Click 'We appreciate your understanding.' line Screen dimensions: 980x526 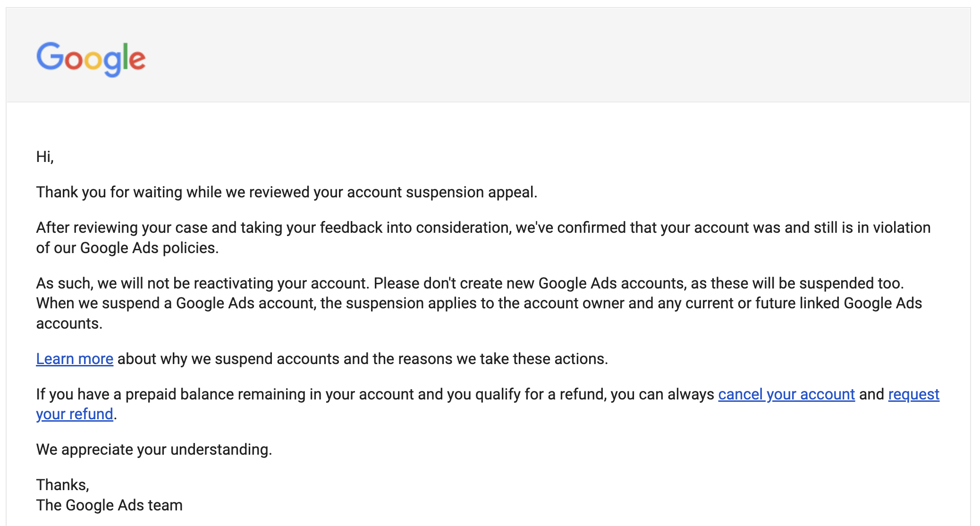(154, 450)
